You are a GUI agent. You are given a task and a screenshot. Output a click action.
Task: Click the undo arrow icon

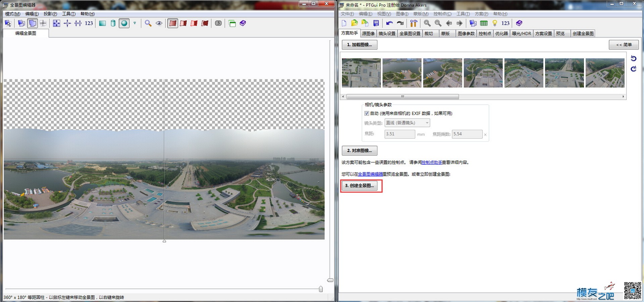(389, 23)
